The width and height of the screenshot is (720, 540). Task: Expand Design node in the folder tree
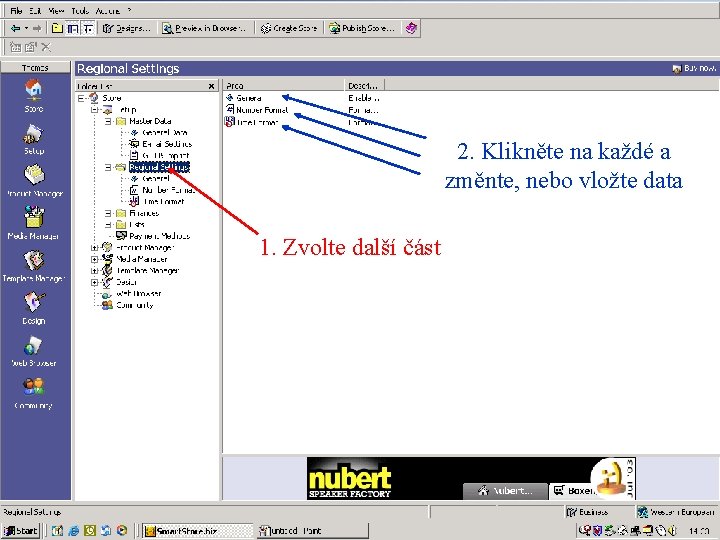[95, 282]
